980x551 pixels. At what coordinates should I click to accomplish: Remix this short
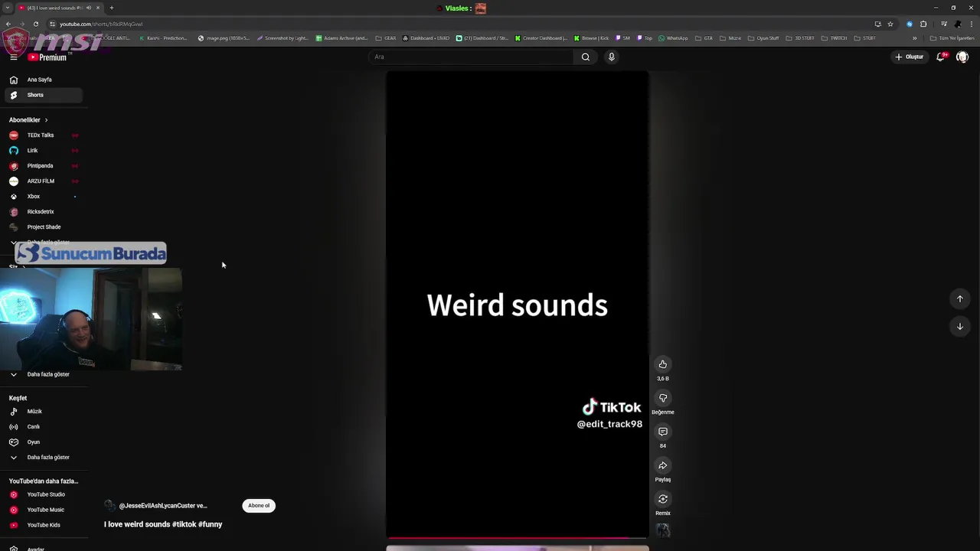tap(663, 499)
